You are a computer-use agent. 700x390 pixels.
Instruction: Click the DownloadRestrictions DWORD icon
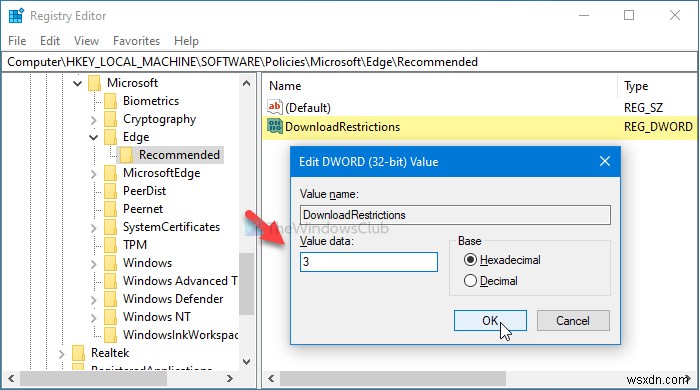coord(275,126)
